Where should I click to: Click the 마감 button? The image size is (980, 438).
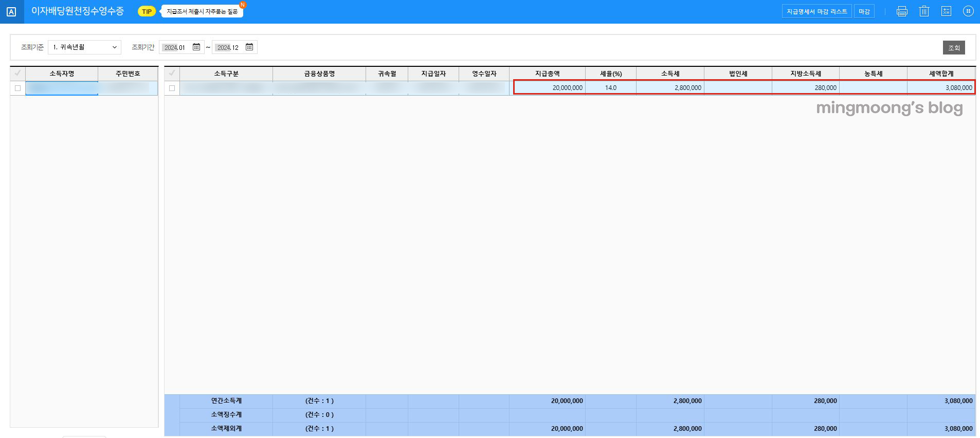[864, 11]
